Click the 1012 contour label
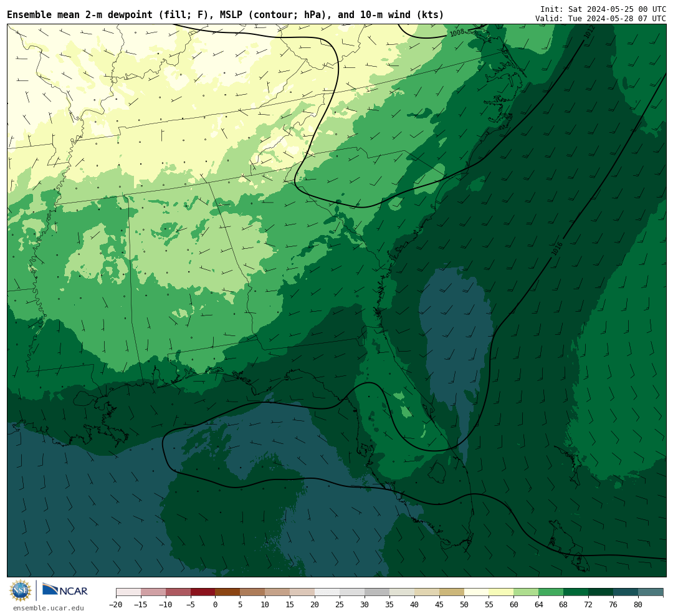The width and height of the screenshot is (673, 616). (x=590, y=31)
